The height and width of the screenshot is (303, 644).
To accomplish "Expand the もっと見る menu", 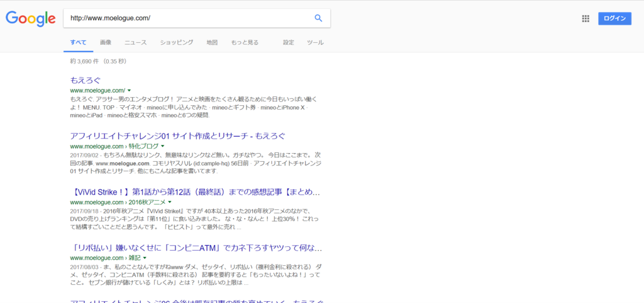I will pyautogui.click(x=245, y=42).
